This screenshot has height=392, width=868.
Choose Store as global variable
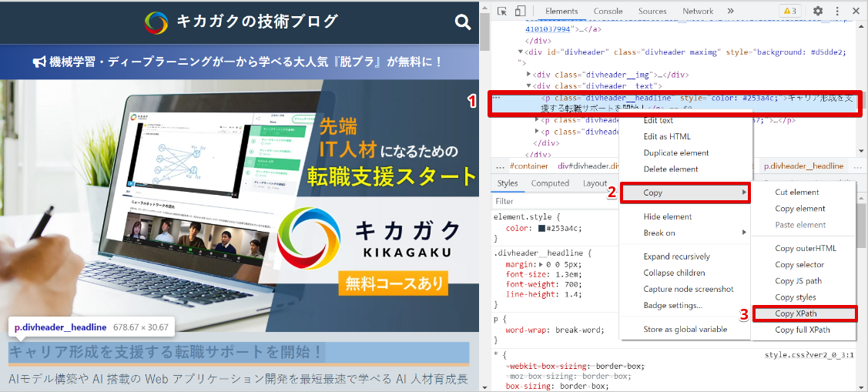click(686, 330)
